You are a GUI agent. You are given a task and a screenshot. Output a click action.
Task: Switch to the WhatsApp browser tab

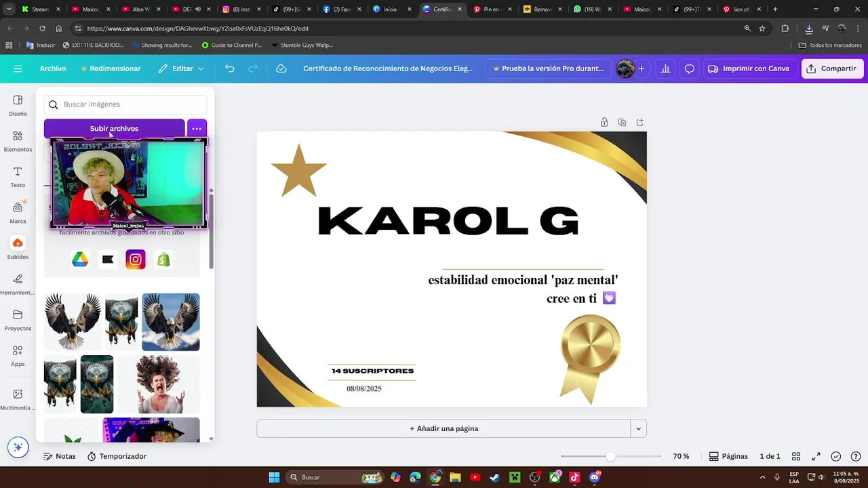pos(593,9)
